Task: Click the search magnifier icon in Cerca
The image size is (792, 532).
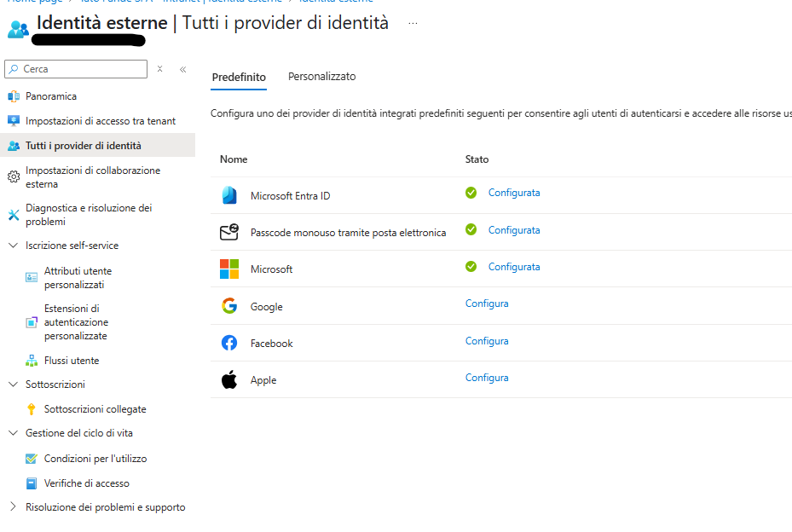Action: (14, 69)
